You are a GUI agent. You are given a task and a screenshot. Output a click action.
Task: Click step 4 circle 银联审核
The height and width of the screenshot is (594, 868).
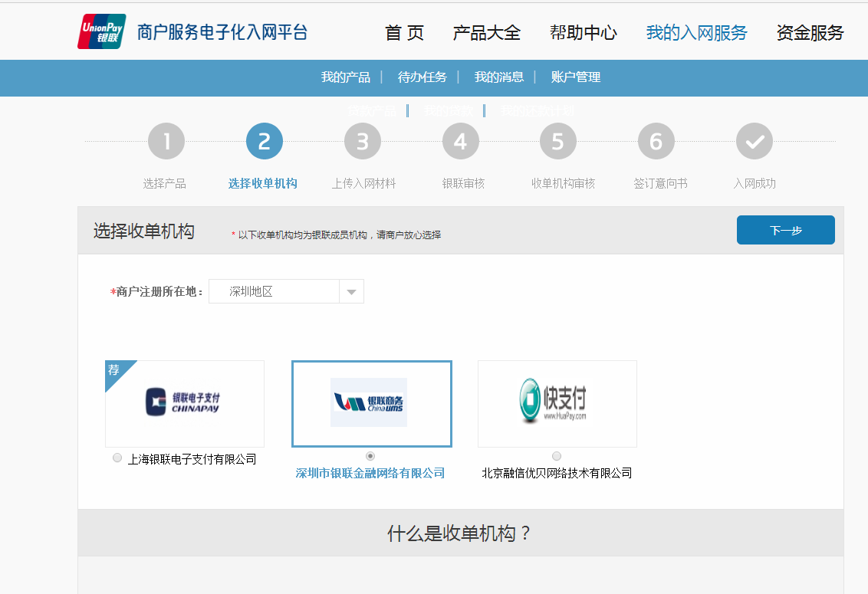point(460,142)
